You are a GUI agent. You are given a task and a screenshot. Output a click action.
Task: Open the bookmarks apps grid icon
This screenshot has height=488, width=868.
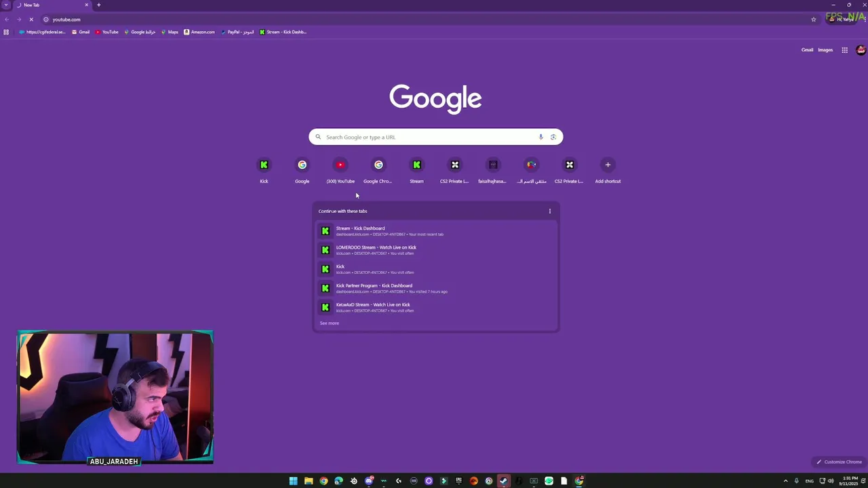[6, 32]
